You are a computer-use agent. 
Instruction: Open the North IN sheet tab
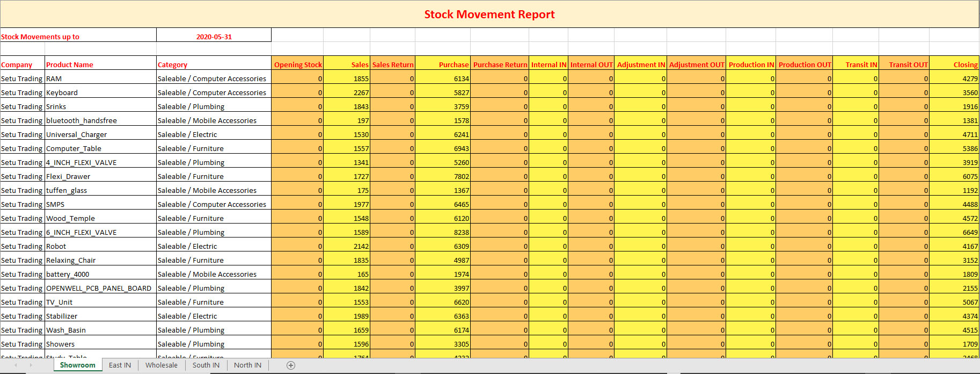(x=247, y=365)
